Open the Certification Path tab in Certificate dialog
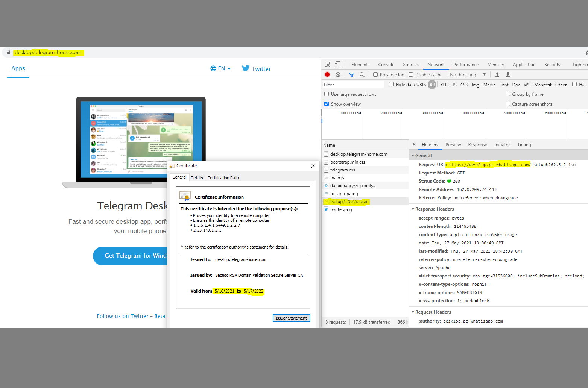The image size is (588, 388). [x=222, y=177]
